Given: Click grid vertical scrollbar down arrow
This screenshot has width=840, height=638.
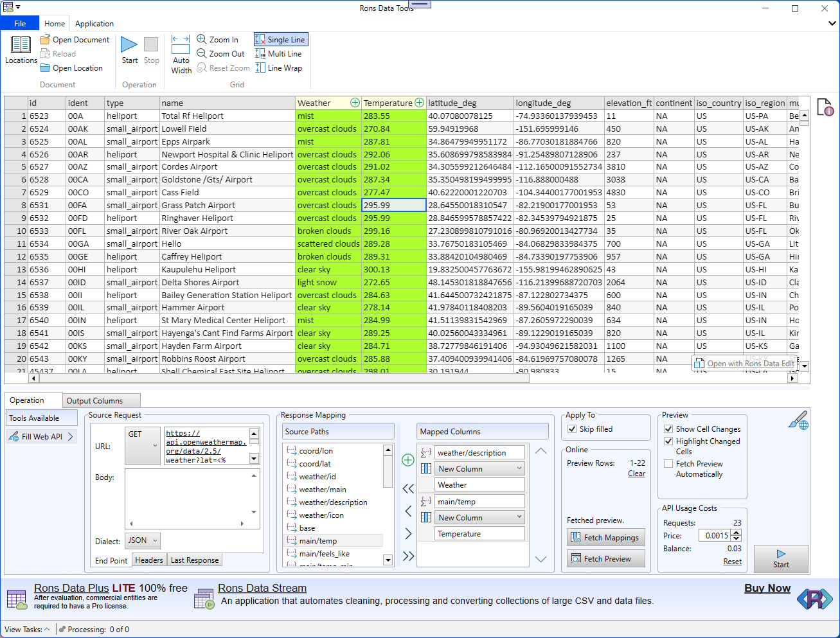Looking at the screenshot, I should click(x=804, y=366).
